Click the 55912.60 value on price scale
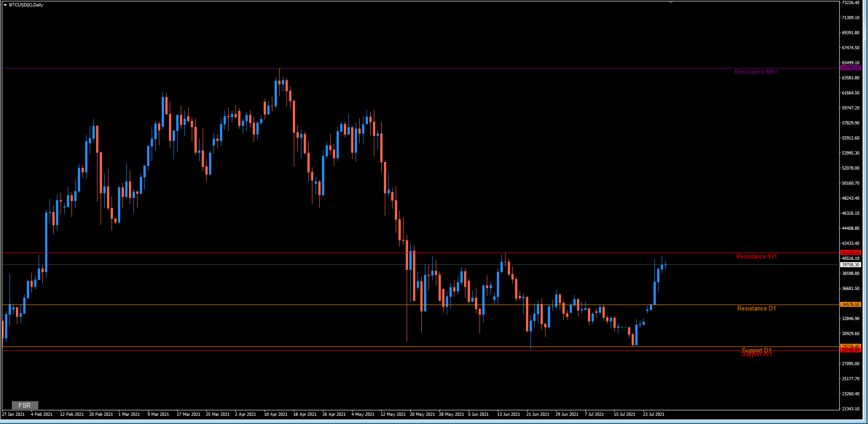The width and height of the screenshot is (868, 424). (851, 138)
